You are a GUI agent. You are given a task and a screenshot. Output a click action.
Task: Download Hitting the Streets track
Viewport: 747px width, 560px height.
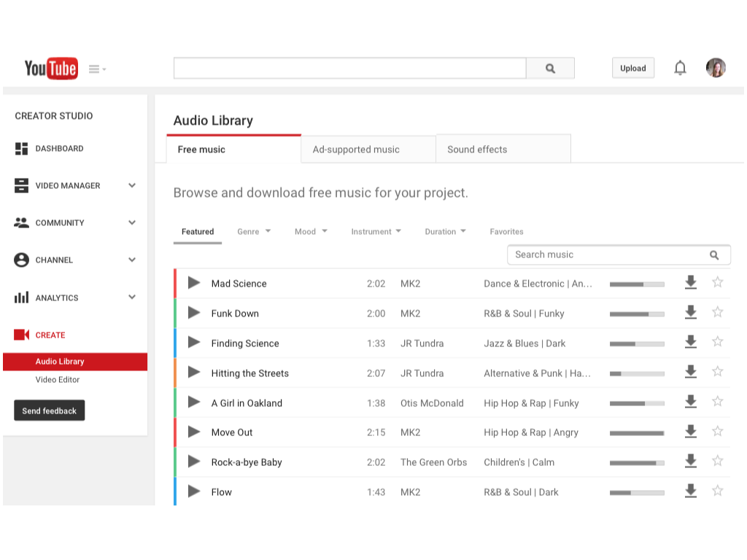(691, 372)
